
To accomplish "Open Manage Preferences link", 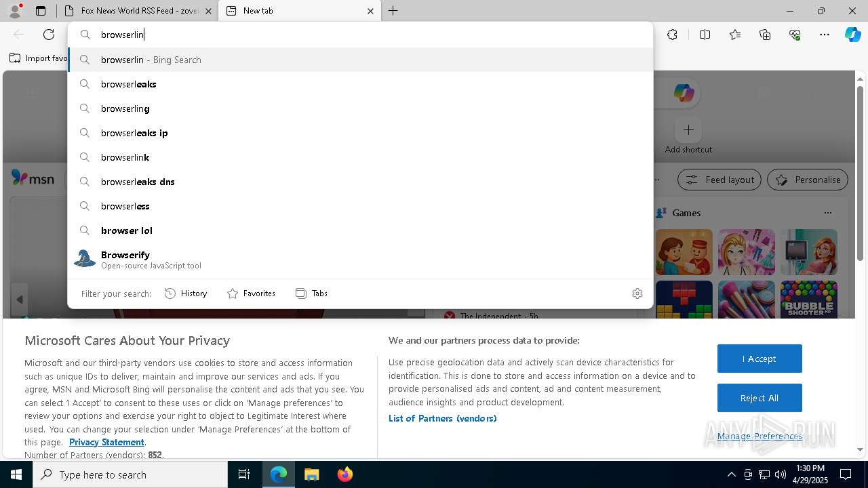I will 759,436.
